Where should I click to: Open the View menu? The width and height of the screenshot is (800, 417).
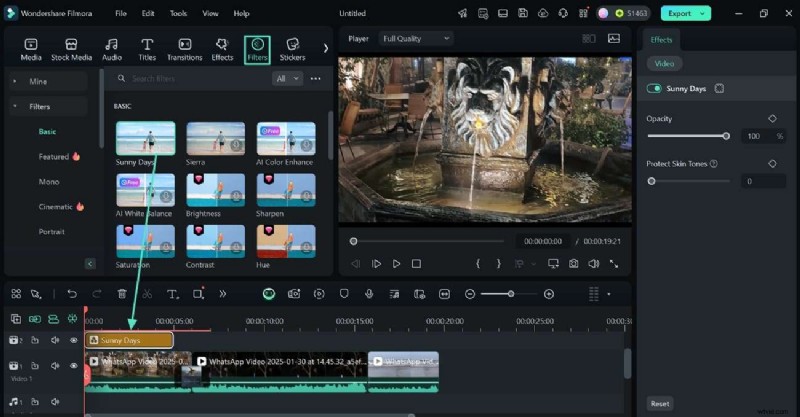point(210,13)
